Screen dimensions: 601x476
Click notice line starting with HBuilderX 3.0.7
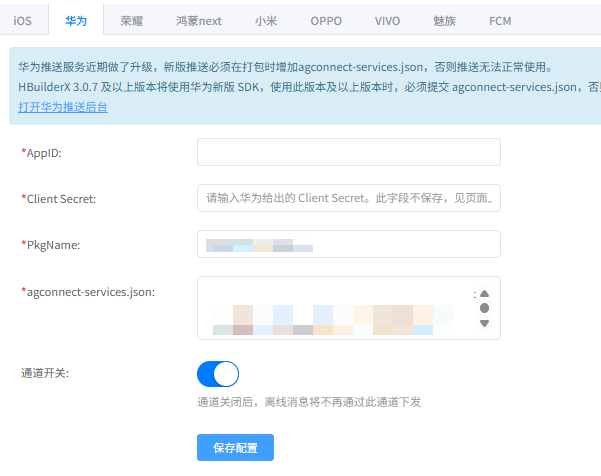point(309,87)
